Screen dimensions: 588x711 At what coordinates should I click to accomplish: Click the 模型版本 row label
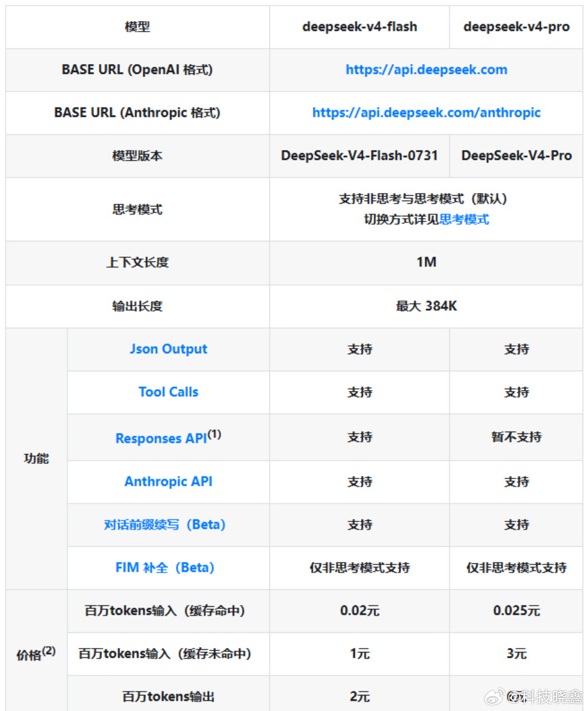tap(137, 156)
